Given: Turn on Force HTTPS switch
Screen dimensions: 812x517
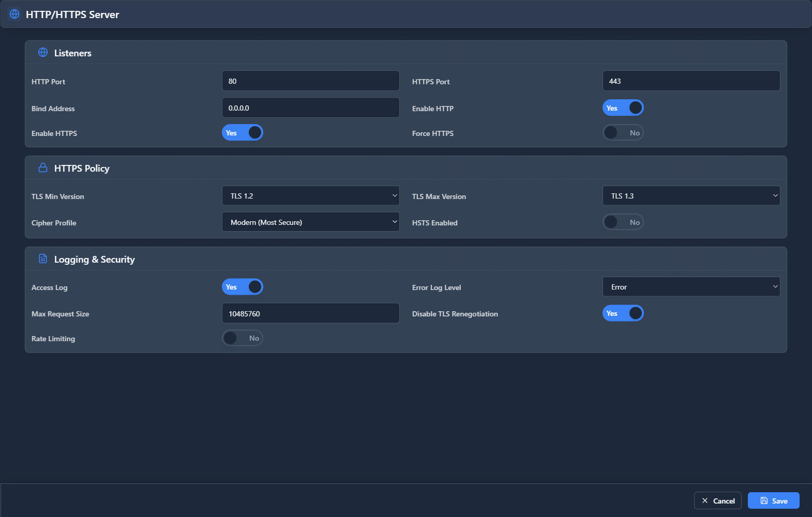Looking at the screenshot, I should tap(623, 133).
